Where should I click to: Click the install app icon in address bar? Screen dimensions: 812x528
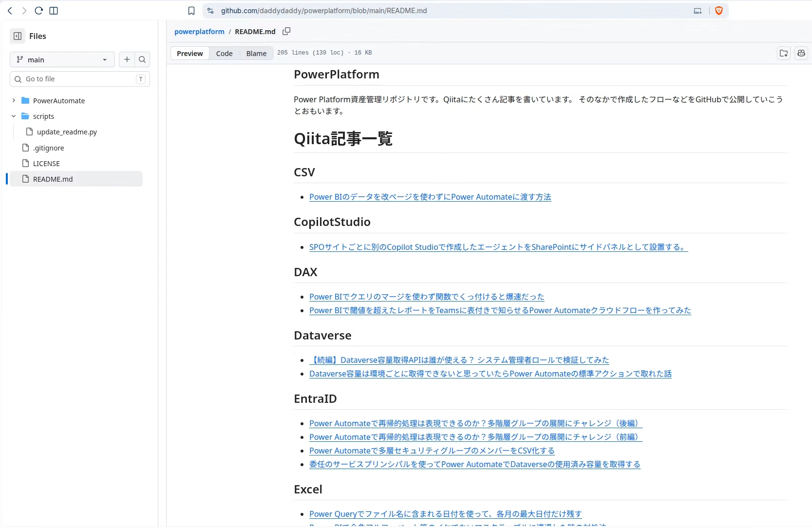[x=698, y=11]
